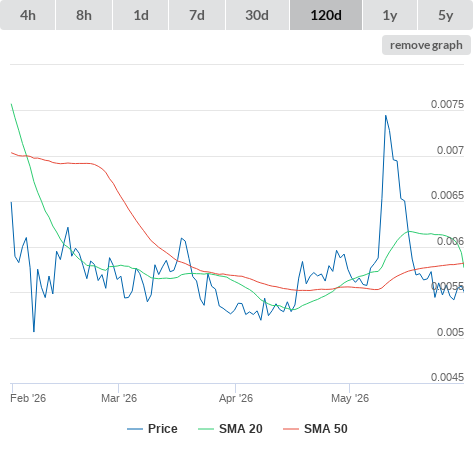This screenshot has height=455, width=474.
Task: Click the Apr '26 axis tick label
Action: [x=236, y=398]
